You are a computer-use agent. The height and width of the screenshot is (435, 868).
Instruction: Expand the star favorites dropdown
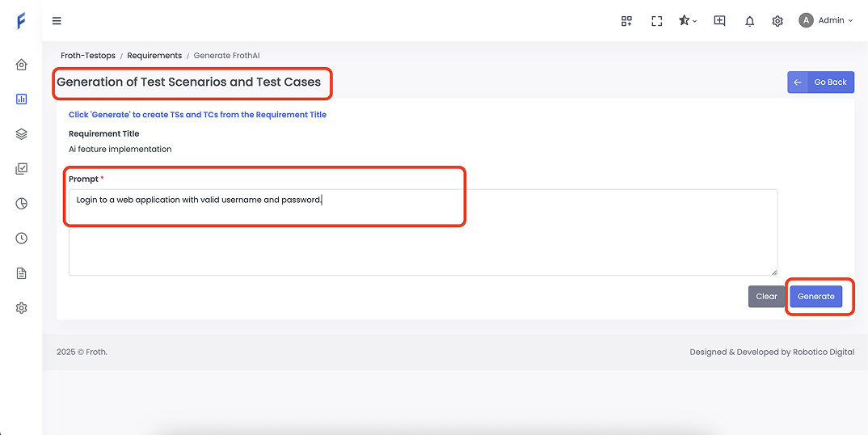pos(688,21)
